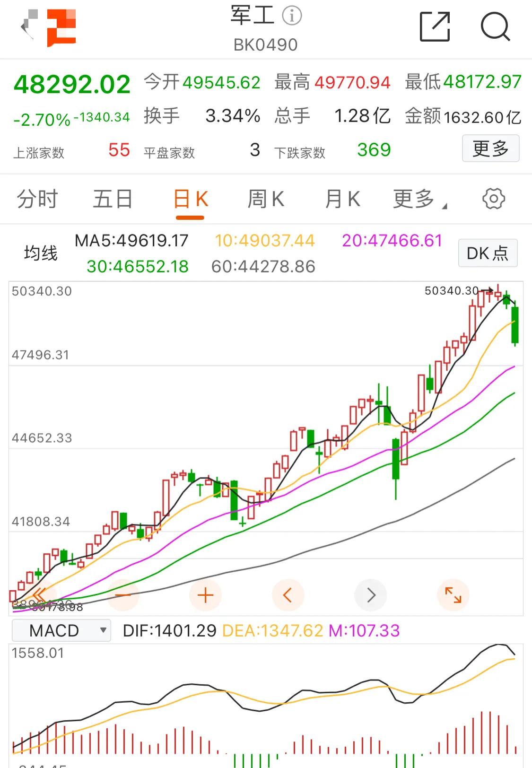The width and height of the screenshot is (532, 768).
Task: Tap MA60 value 60:44278.86
Action: click(263, 266)
